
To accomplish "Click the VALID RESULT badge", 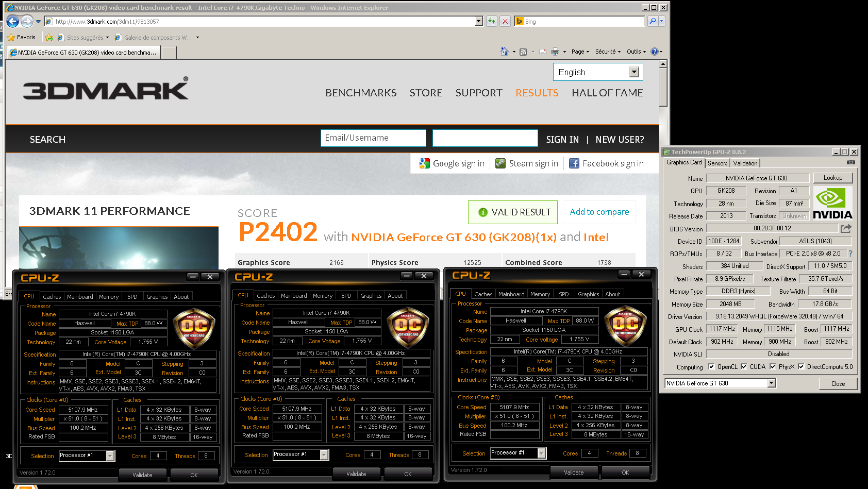I will [513, 212].
